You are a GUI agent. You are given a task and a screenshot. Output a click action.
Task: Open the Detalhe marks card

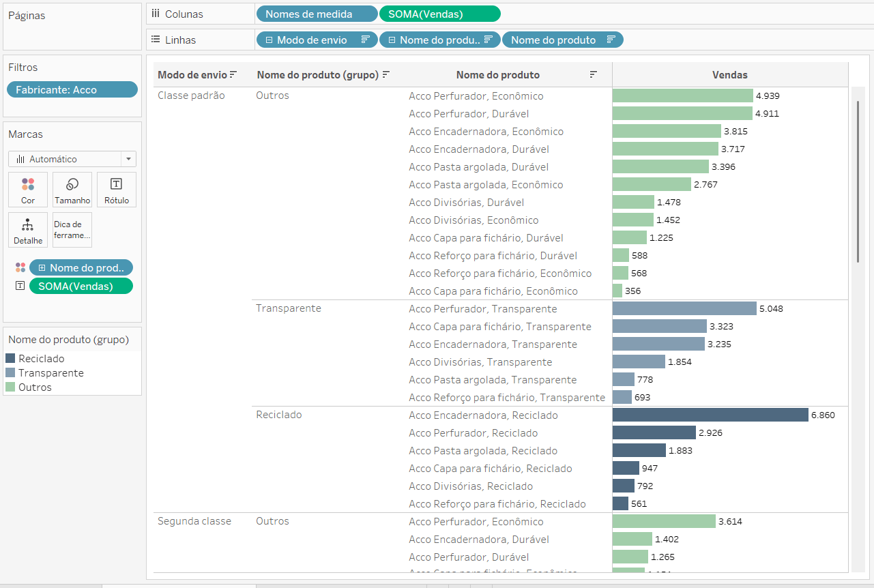pos(28,230)
